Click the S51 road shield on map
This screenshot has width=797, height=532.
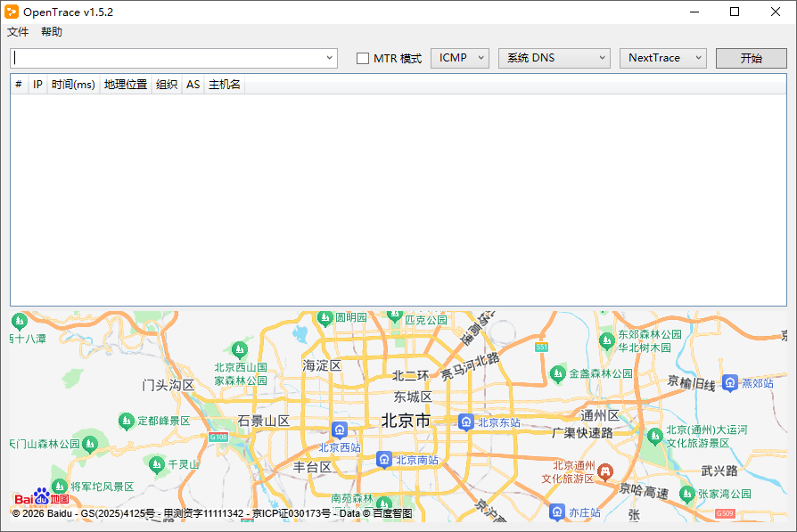click(542, 347)
